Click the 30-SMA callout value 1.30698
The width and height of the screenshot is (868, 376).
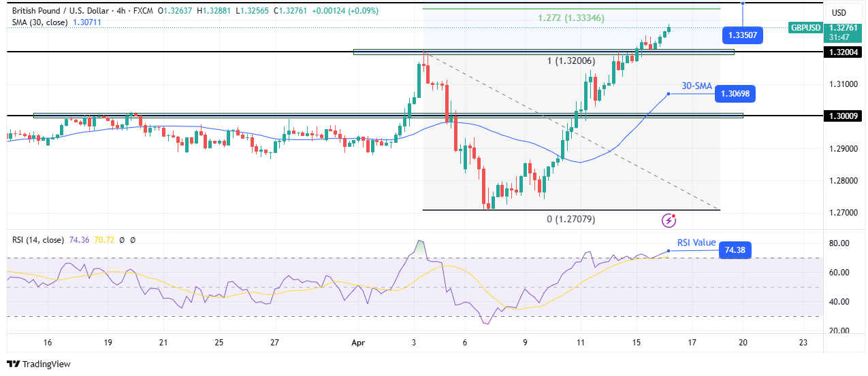click(x=737, y=95)
